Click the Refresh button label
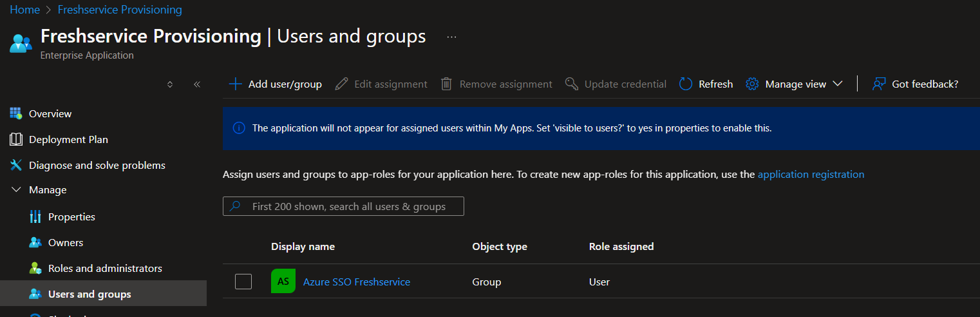Image resolution: width=980 pixels, height=317 pixels. [716, 84]
